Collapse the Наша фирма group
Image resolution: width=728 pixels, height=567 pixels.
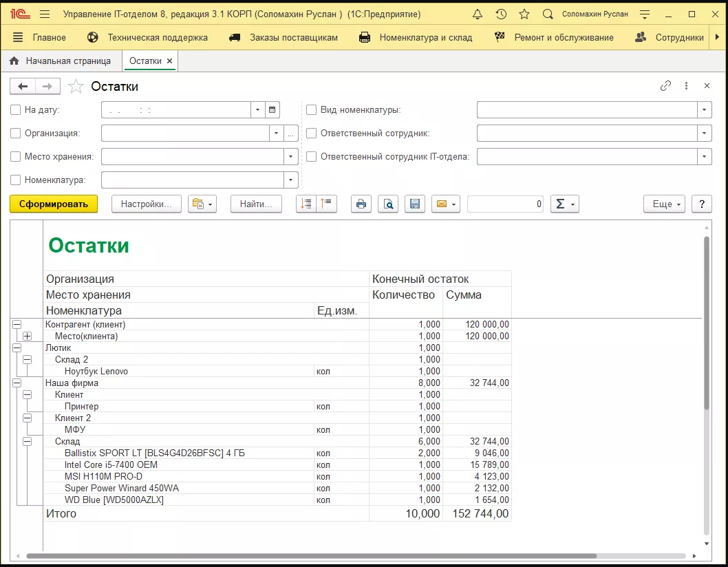point(17,383)
